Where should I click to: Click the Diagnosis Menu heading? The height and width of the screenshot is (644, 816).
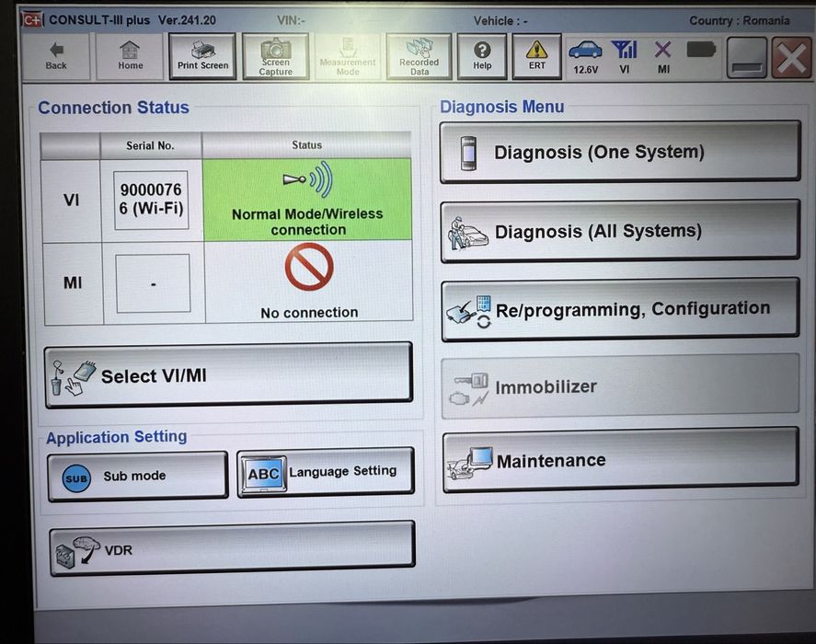[501, 107]
